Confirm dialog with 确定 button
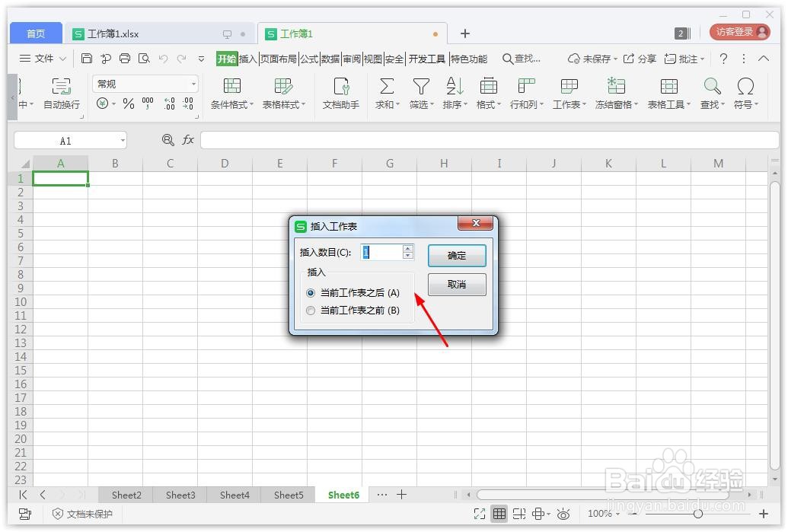788x532 pixels. (x=456, y=256)
